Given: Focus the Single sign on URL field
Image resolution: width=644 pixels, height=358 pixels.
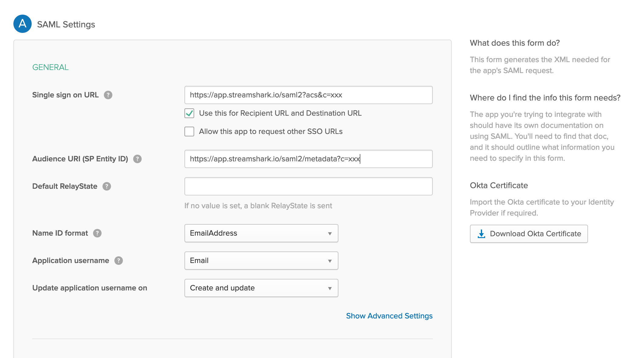Looking at the screenshot, I should pyautogui.click(x=309, y=95).
